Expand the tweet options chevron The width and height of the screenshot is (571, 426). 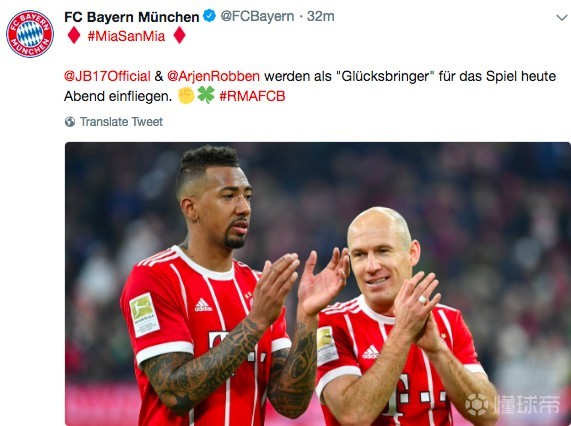tap(562, 17)
